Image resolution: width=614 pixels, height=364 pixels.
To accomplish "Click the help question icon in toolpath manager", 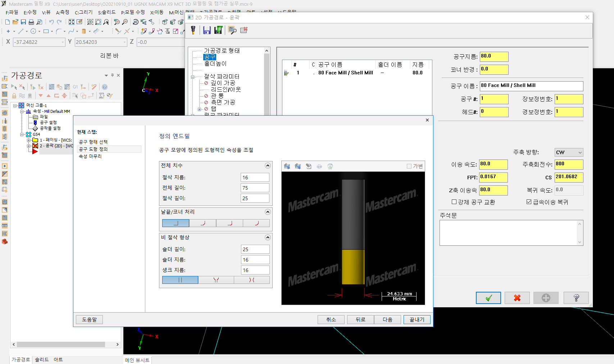I will click(x=104, y=87).
